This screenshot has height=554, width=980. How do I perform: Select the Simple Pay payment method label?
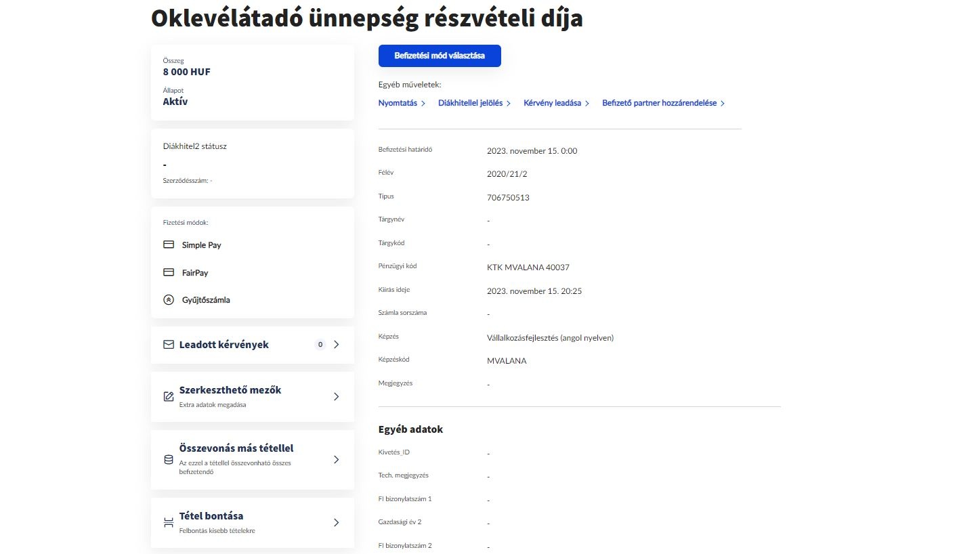click(x=201, y=245)
